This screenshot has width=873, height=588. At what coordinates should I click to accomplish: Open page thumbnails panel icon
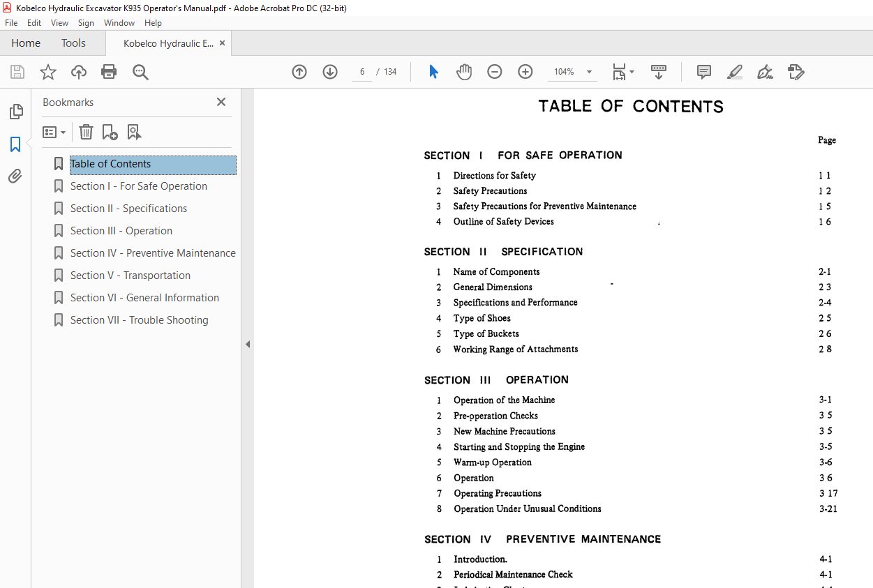point(15,112)
